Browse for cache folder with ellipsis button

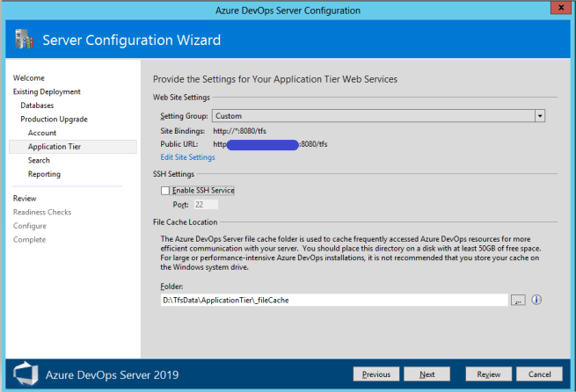[518, 300]
